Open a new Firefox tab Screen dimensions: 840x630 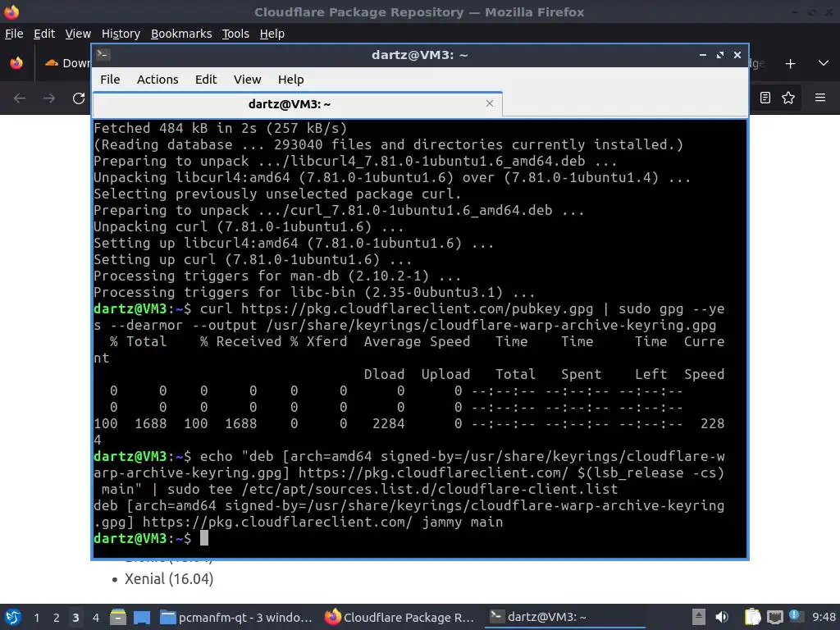click(x=790, y=64)
